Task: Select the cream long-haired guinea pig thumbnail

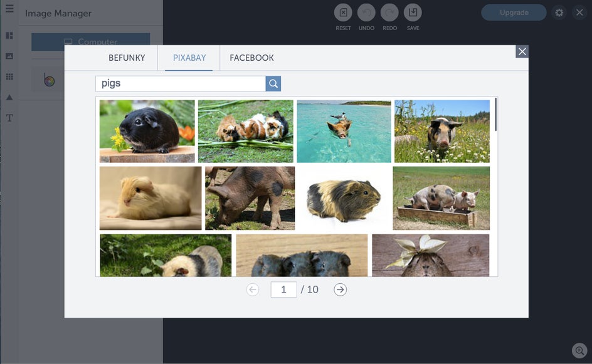Action: coord(151,199)
